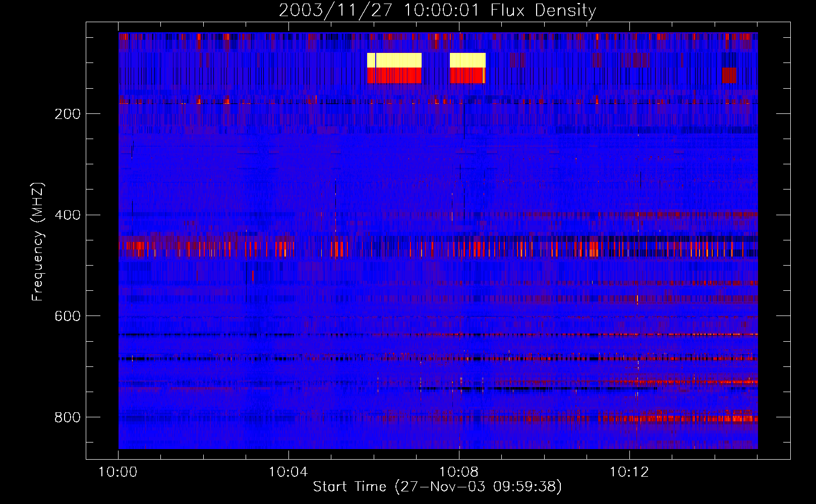Click the second yellow burst block near 10:08
The height and width of the screenshot is (504, 816).
(x=468, y=60)
